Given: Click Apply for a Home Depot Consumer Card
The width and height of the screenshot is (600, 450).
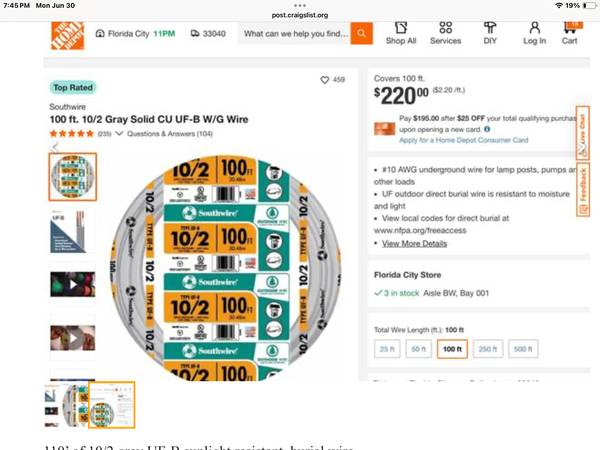Looking at the screenshot, I should [463, 140].
